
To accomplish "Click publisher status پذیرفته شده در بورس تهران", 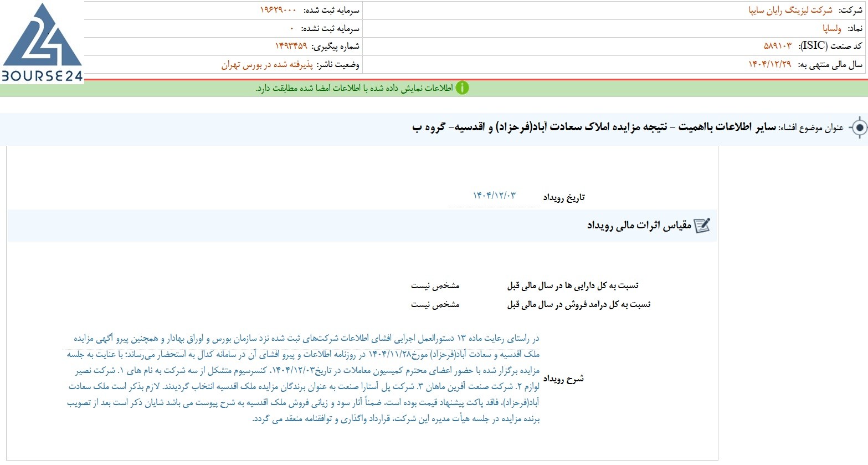I will 268,65.
